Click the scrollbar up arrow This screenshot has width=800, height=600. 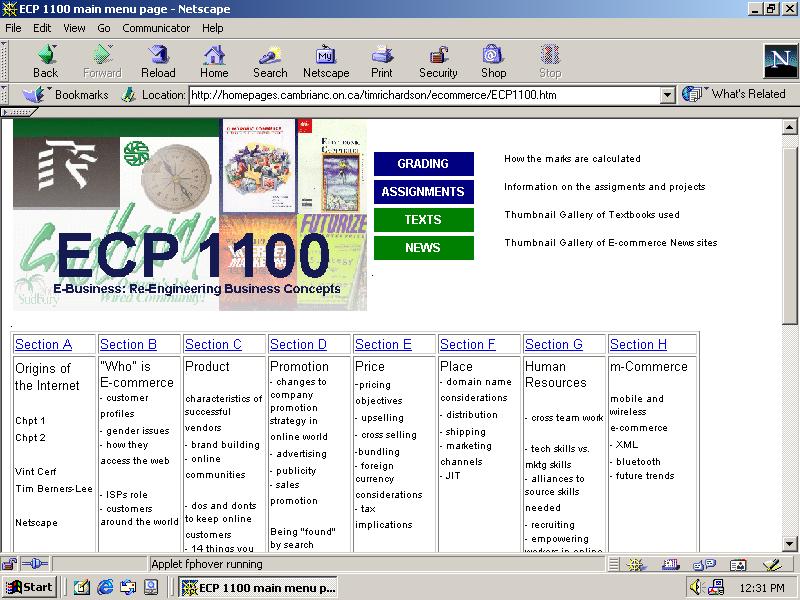(789, 127)
